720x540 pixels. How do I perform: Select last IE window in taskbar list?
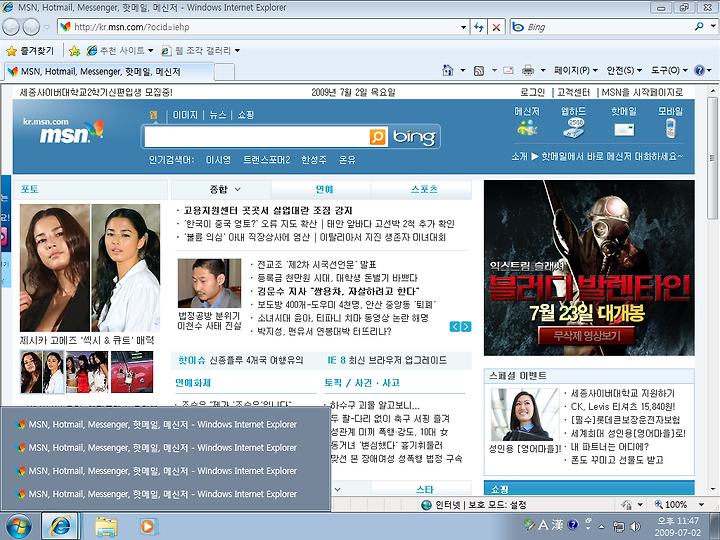coord(165,494)
